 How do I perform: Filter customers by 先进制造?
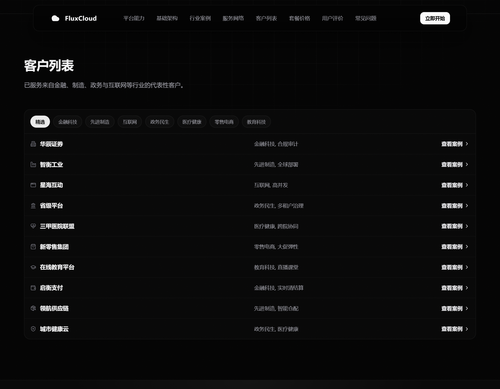coord(100,122)
